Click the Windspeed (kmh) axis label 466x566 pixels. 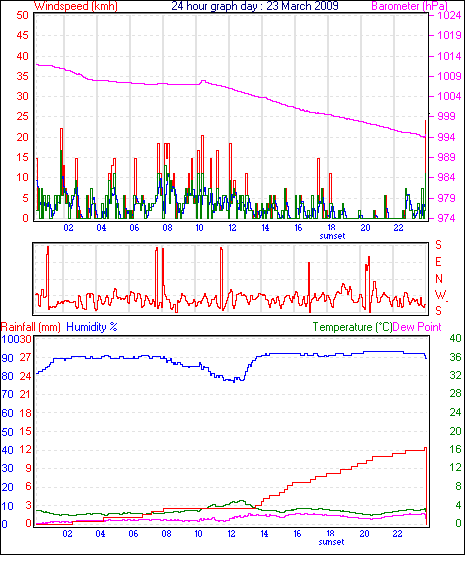click(75, 6)
